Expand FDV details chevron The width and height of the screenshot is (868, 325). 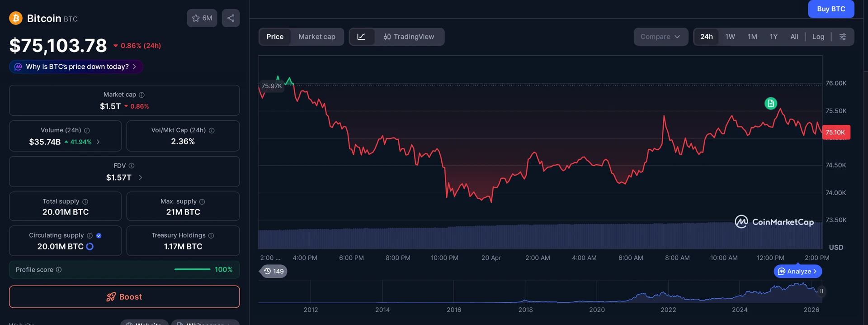click(140, 177)
